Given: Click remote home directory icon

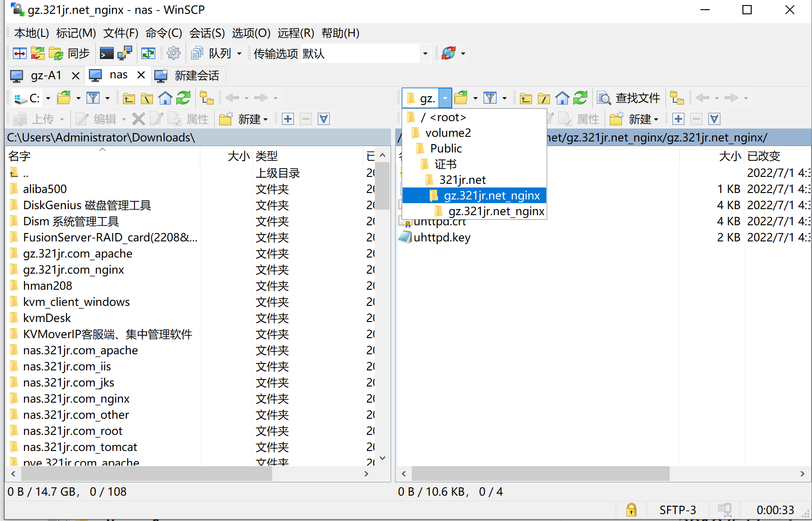Looking at the screenshot, I should click(x=562, y=98).
